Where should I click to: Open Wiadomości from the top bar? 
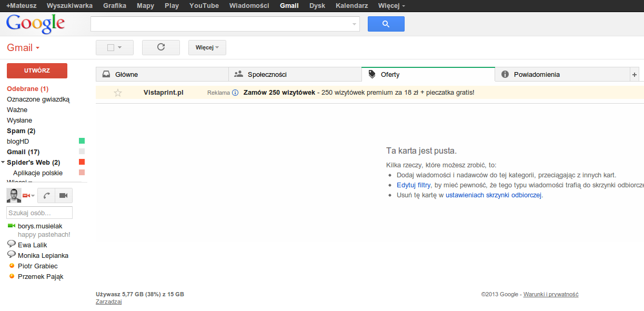point(249,6)
